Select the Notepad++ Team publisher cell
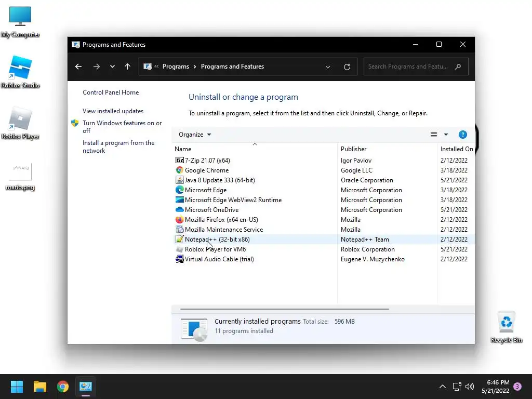The width and height of the screenshot is (532, 399). [x=365, y=240]
